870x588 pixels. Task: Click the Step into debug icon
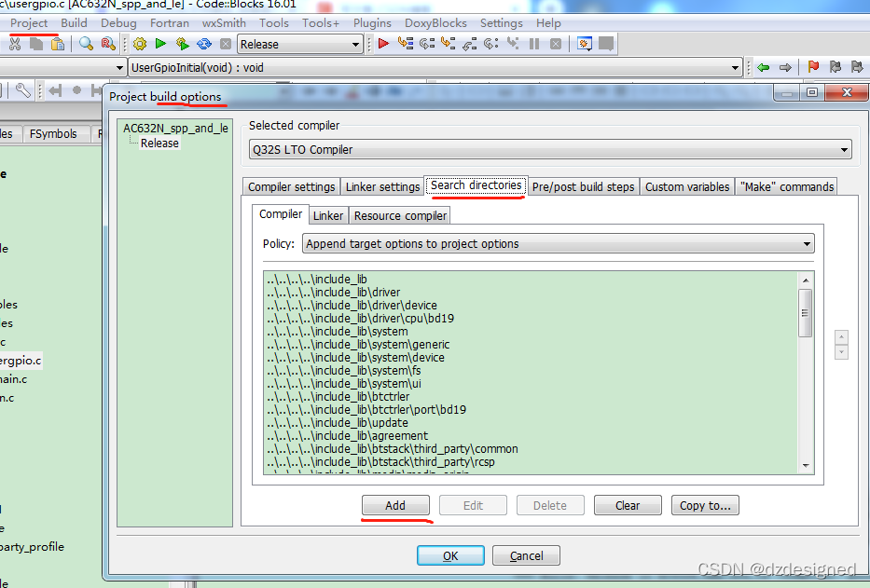pyautogui.click(x=449, y=44)
